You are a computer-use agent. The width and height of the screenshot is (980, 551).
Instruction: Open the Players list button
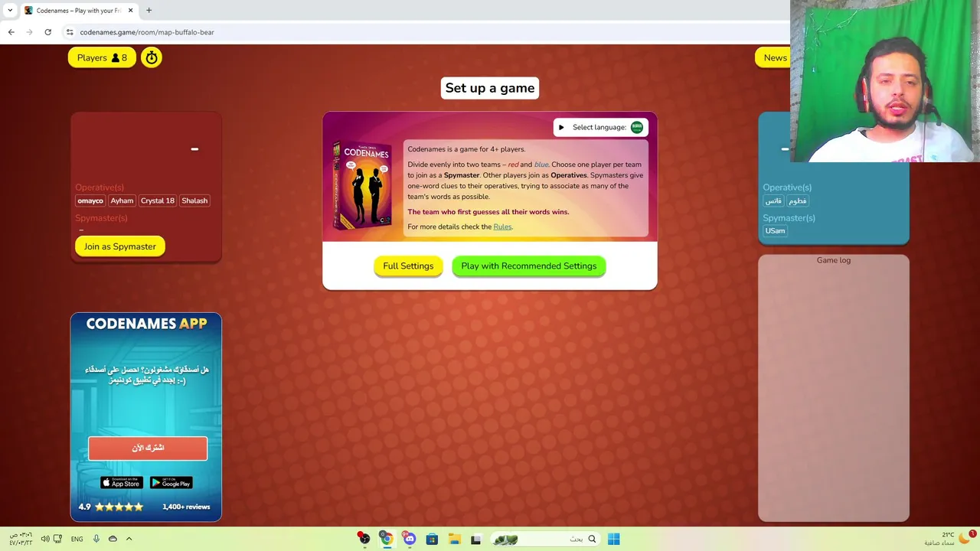(102, 57)
